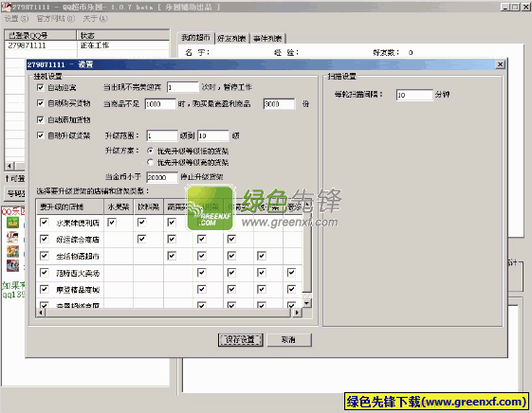Switch to the 我的超市 tab

coord(195,38)
